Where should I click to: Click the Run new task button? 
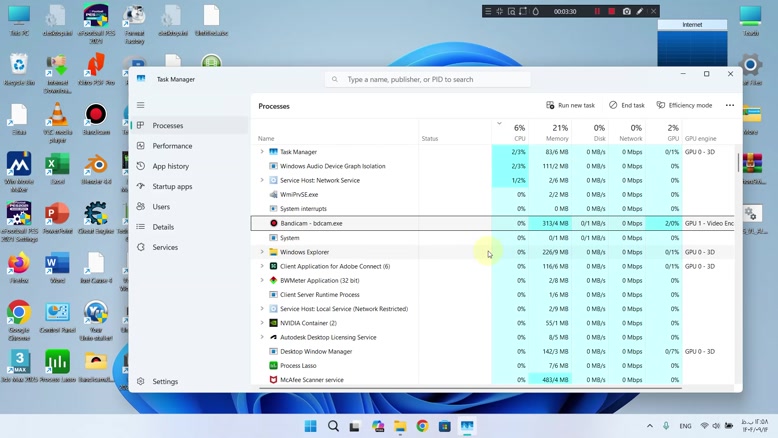pos(570,105)
